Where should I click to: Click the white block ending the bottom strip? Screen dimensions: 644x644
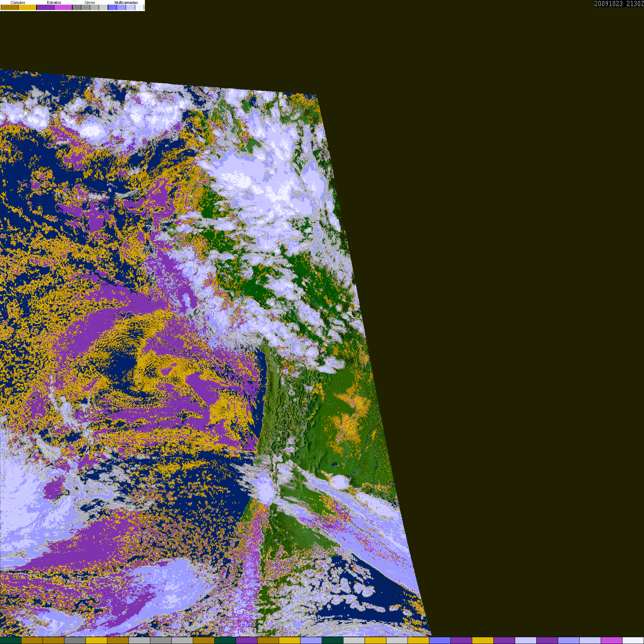click(x=633, y=640)
